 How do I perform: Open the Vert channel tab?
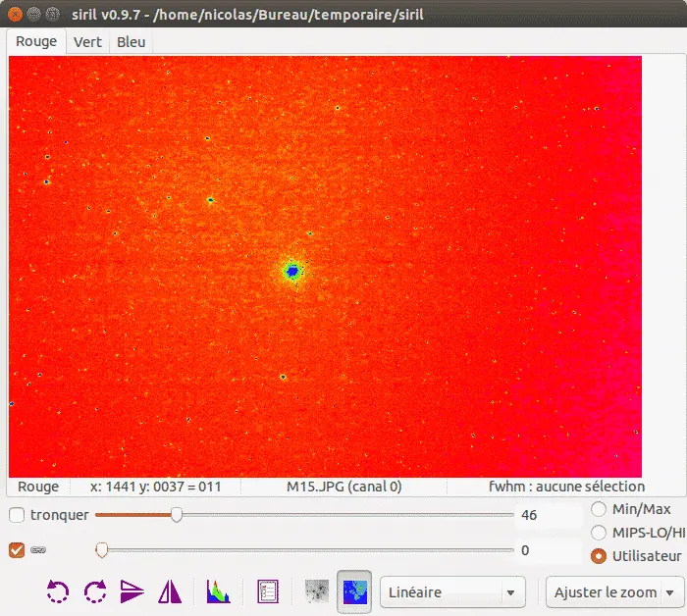click(87, 42)
